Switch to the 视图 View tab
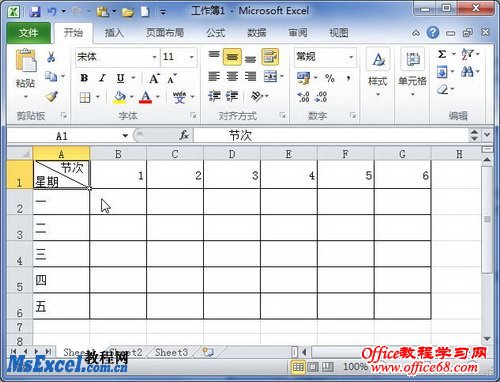 [339, 33]
